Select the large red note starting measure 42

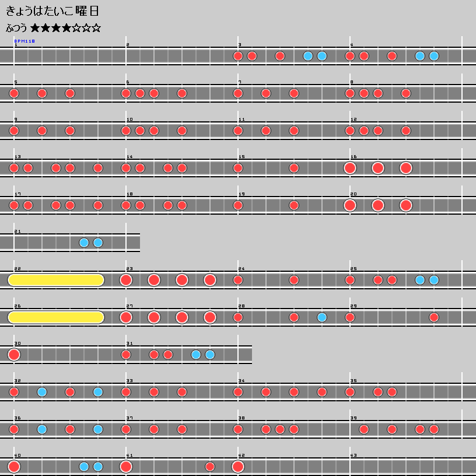pyautogui.click(x=238, y=467)
